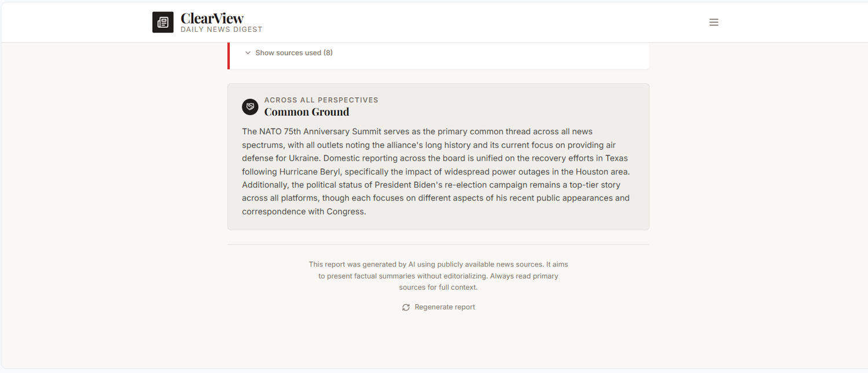Expand the chevron next to Show sources
The width and height of the screenshot is (868, 373).
tap(248, 53)
